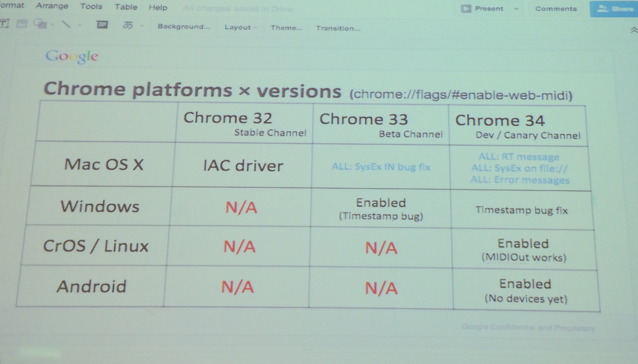This screenshot has height=364, width=638.
Task: Expand the Shape tool dropdown arrow
Action: tap(52, 25)
